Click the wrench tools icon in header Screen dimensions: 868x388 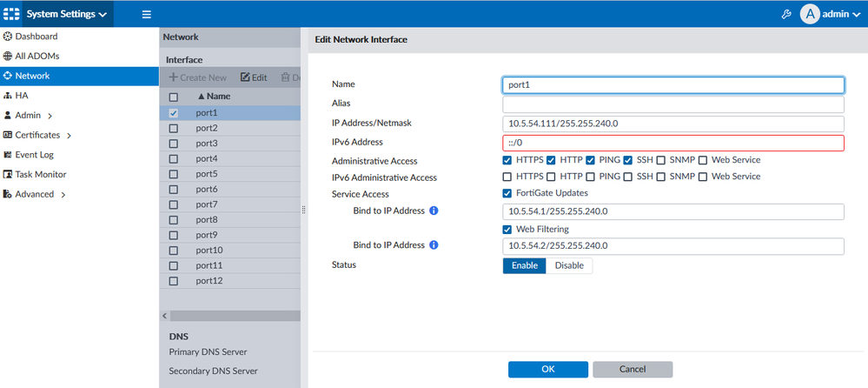pyautogui.click(x=787, y=14)
